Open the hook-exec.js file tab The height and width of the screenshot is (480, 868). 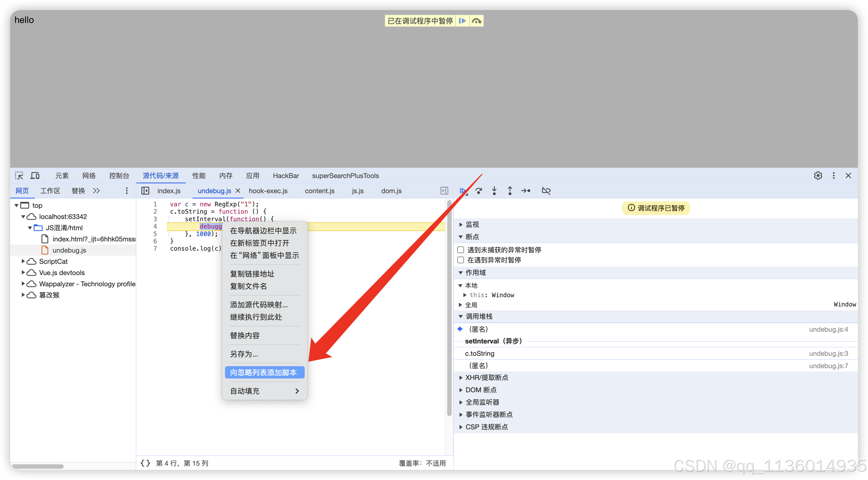pyautogui.click(x=268, y=191)
